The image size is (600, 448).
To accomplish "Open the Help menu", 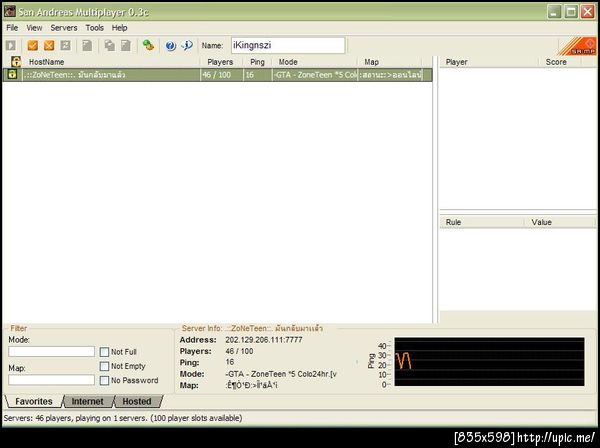I will [119, 28].
